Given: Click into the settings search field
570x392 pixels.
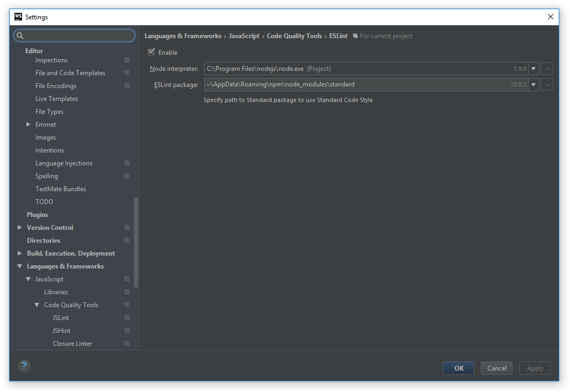Looking at the screenshot, I should [x=75, y=35].
